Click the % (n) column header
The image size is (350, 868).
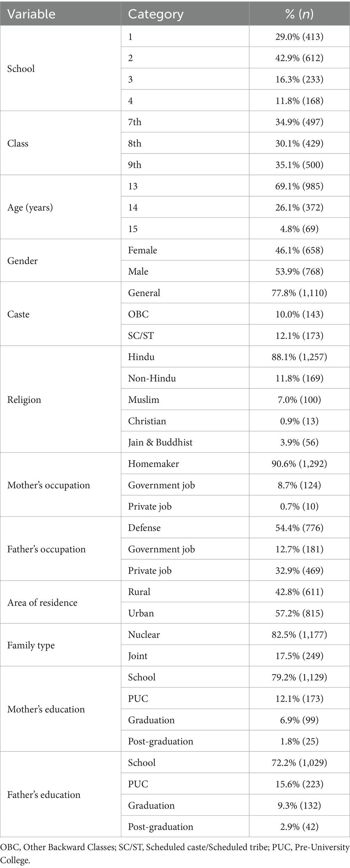tap(299, 14)
